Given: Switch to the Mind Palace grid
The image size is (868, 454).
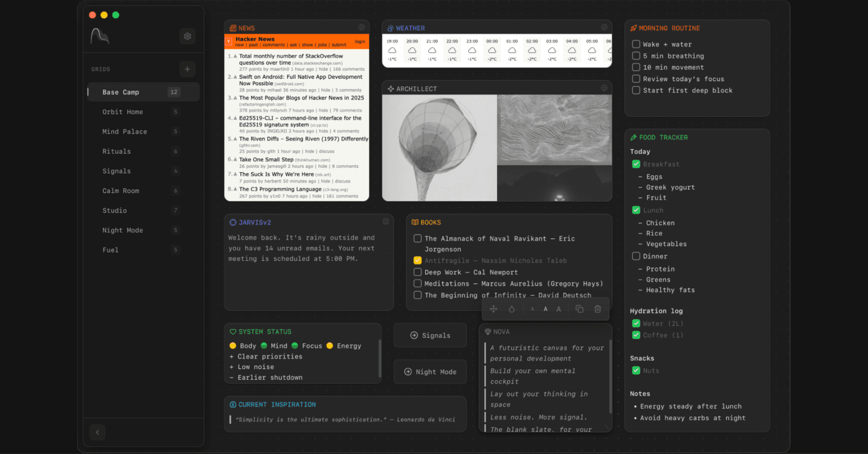Looking at the screenshot, I should coord(143,131).
